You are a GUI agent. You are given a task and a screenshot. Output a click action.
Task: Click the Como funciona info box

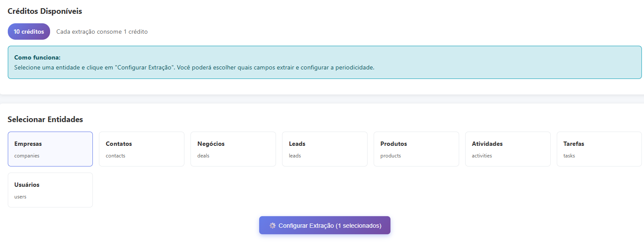[x=325, y=63]
